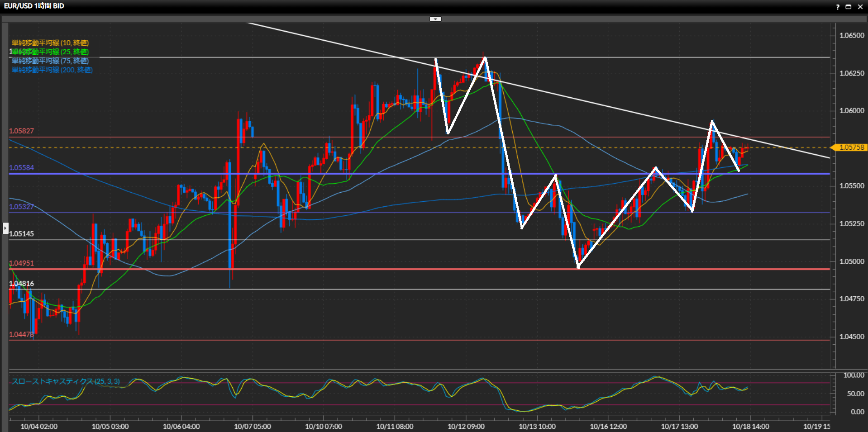Viewport: 868px width, 432px height.
Task: Select the 1.04478 bottom line label
Action: click(21, 335)
